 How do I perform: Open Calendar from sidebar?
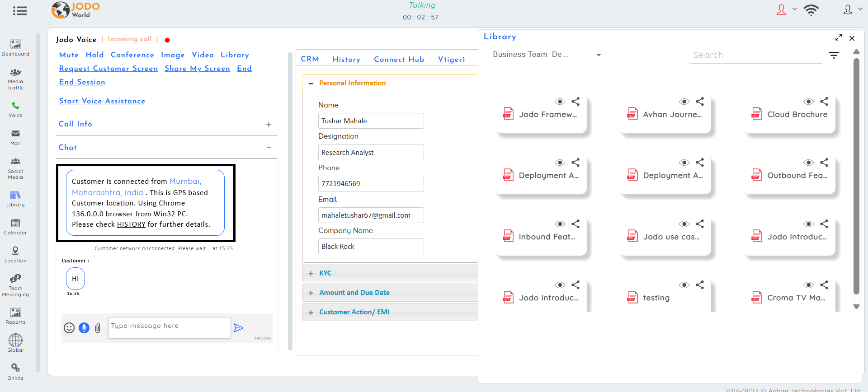tap(15, 227)
